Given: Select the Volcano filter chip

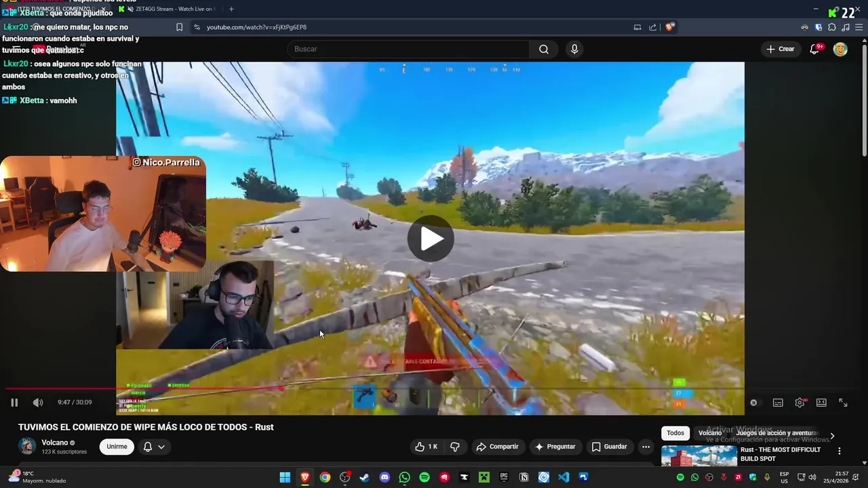Looking at the screenshot, I should pos(710,433).
